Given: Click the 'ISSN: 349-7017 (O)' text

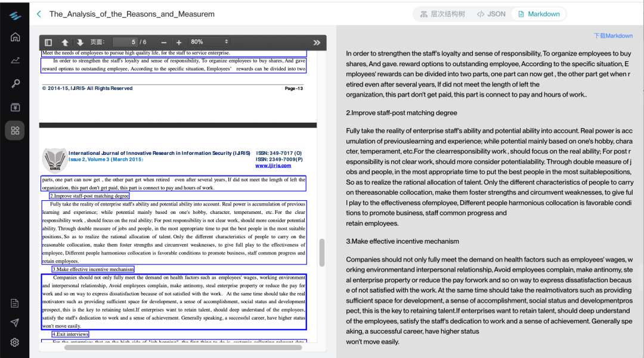Looking at the screenshot, I should pyautogui.click(x=279, y=153).
